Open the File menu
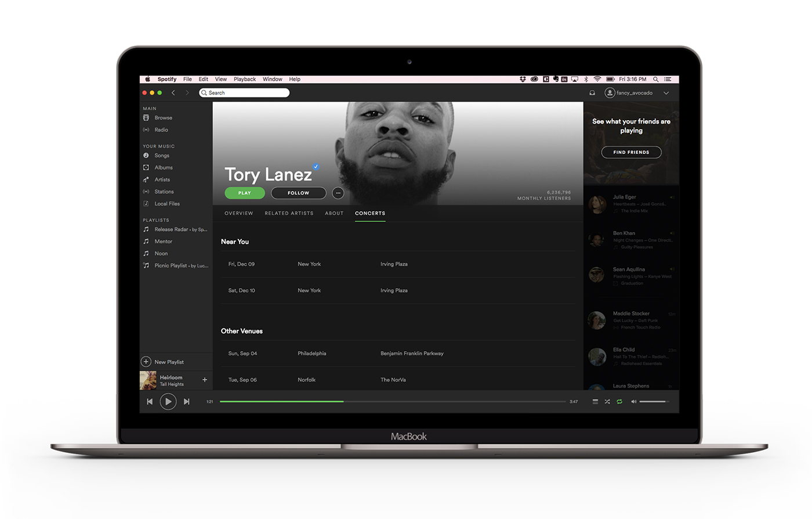 tap(187, 80)
